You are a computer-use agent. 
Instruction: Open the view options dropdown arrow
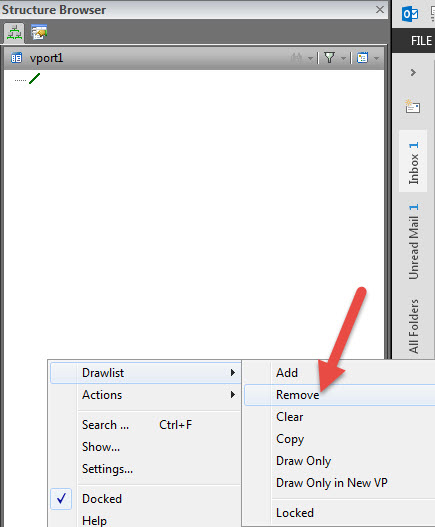(x=376, y=59)
